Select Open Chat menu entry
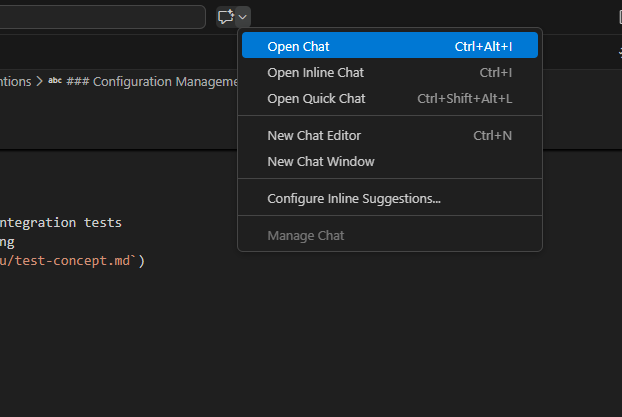622x417 pixels. coord(390,46)
